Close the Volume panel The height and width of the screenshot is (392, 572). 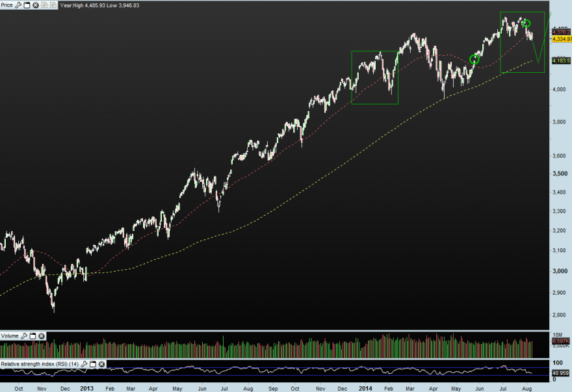click(42, 336)
